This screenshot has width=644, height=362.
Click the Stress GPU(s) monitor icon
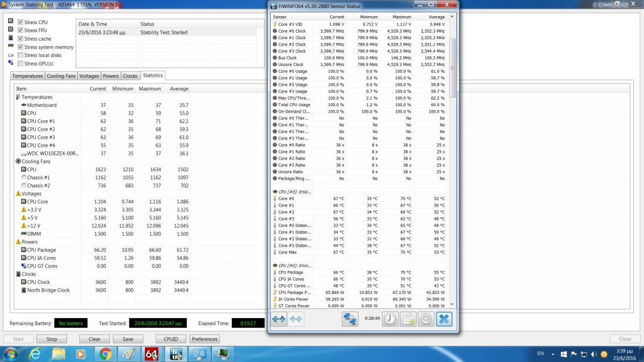11,63
